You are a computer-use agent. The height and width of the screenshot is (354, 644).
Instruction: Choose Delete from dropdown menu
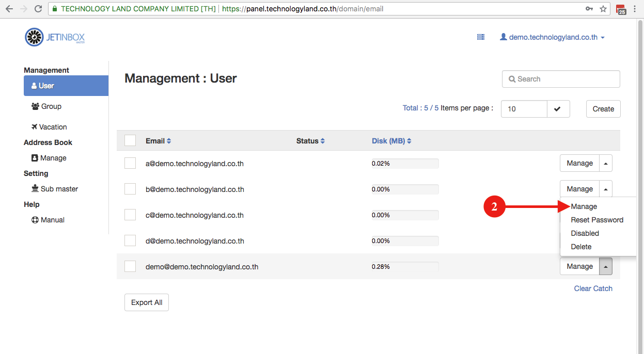coord(581,247)
